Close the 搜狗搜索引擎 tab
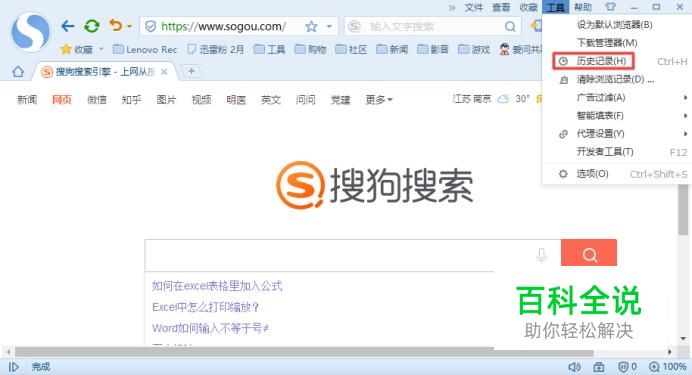 pyautogui.click(x=164, y=71)
